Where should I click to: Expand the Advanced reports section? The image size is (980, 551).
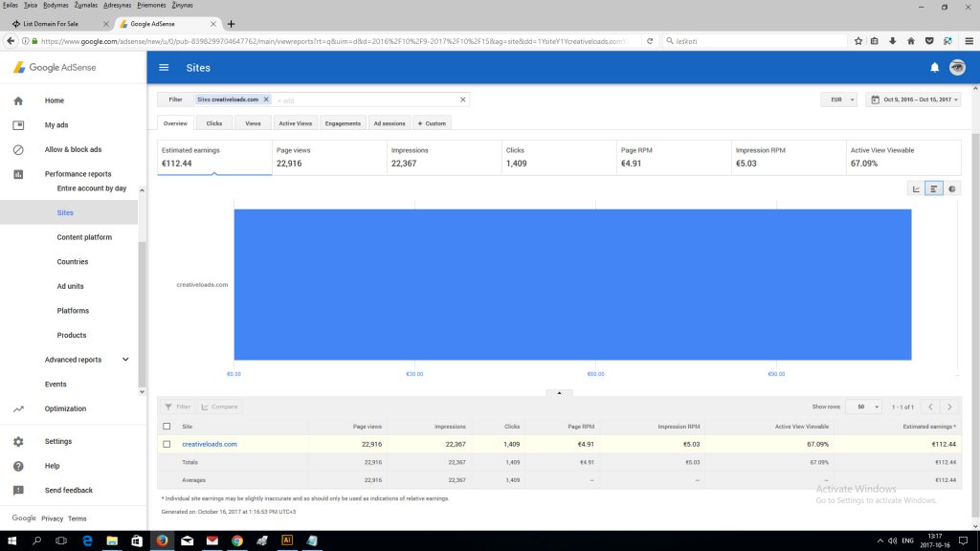(125, 360)
